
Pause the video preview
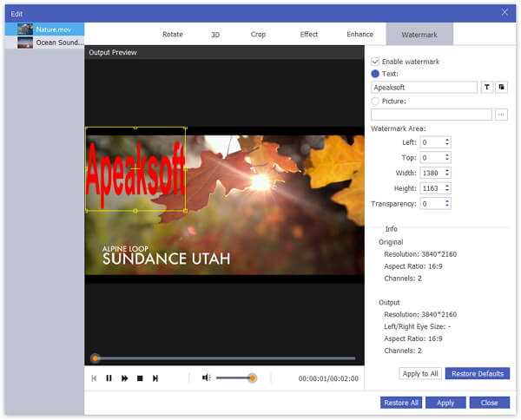point(109,378)
